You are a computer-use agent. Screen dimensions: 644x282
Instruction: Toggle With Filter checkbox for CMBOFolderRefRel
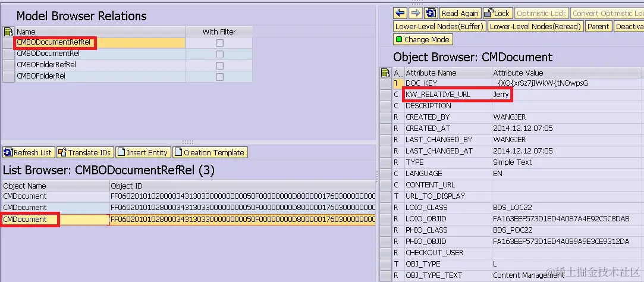pyautogui.click(x=220, y=66)
